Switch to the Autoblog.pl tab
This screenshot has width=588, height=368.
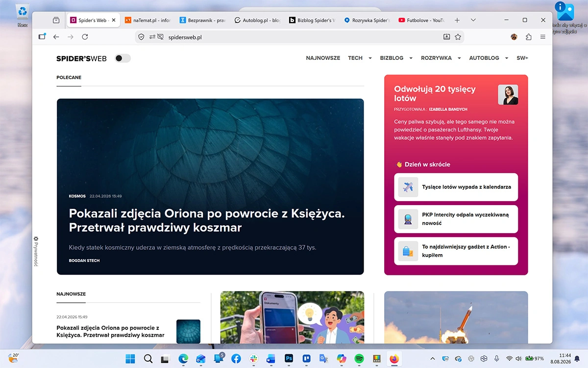pyautogui.click(x=257, y=20)
